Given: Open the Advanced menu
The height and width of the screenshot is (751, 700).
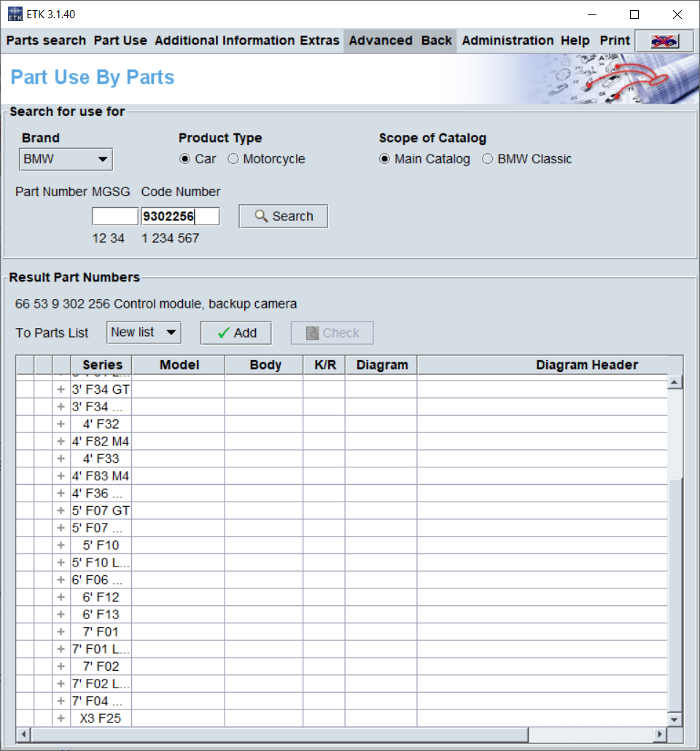Looking at the screenshot, I should 381,41.
